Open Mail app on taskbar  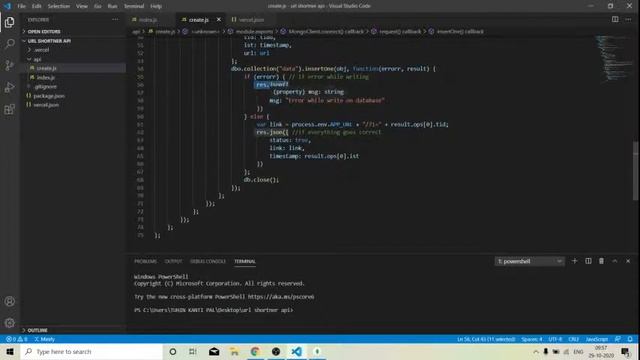[x=214, y=351]
